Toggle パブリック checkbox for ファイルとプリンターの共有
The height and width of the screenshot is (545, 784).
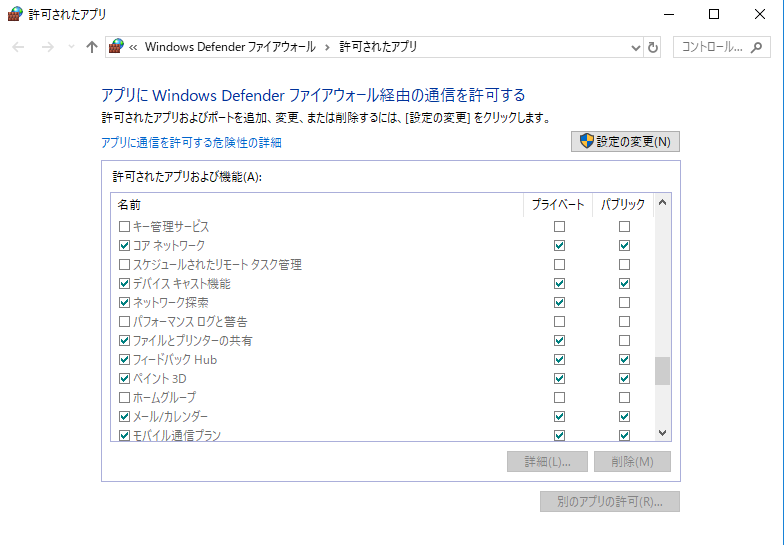624,340
